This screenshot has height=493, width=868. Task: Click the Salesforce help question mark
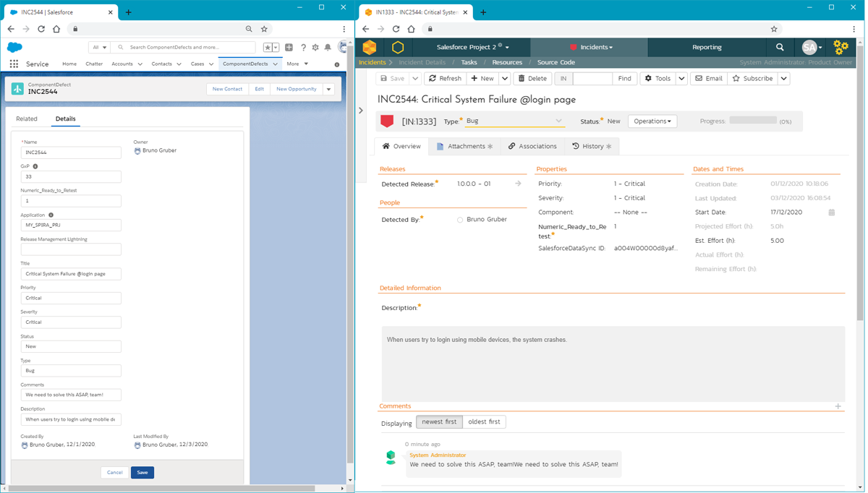tap(303, 48)
